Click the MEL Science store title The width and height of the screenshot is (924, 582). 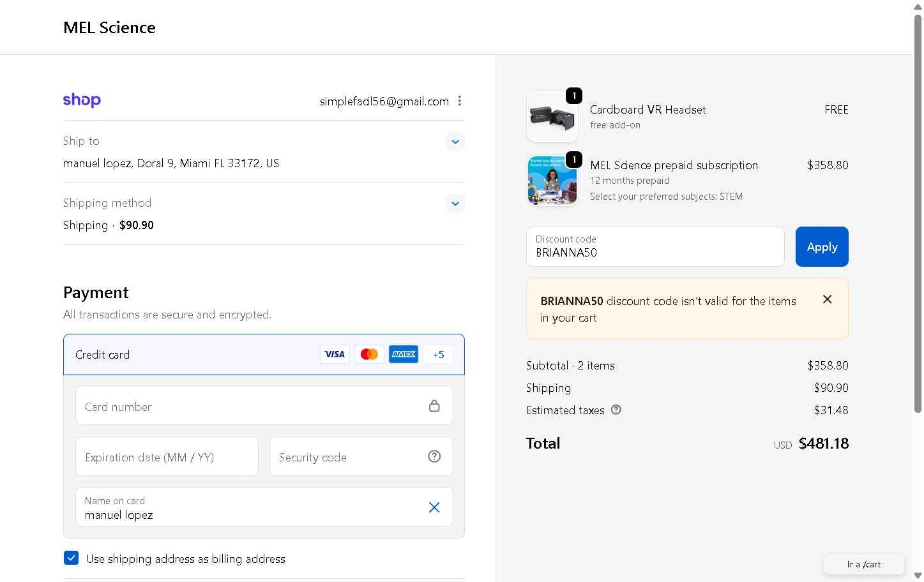click(109, 27)
